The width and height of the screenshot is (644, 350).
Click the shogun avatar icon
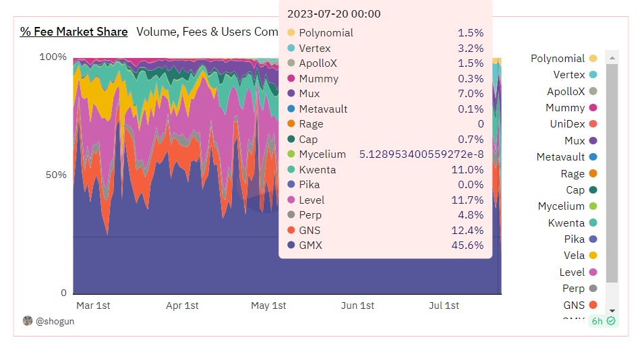pos(28,320)
